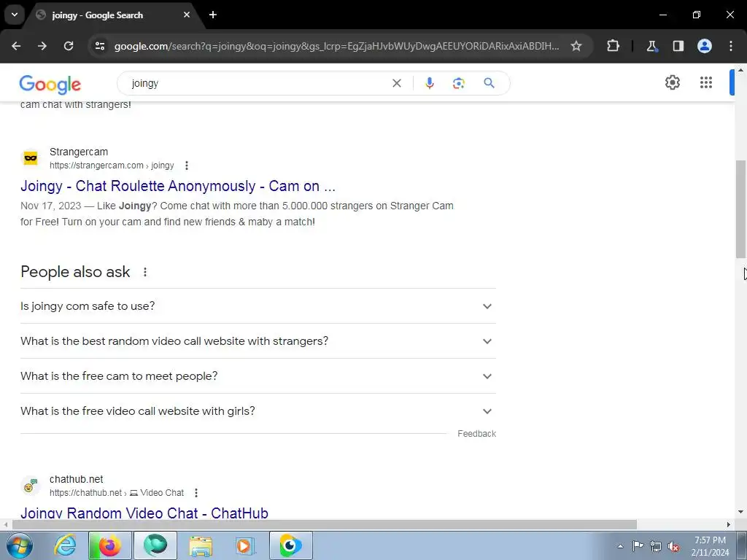Click the chathub.net URL breadcrumb
Viewport: 747px width, 560px height.
point(116,493)
